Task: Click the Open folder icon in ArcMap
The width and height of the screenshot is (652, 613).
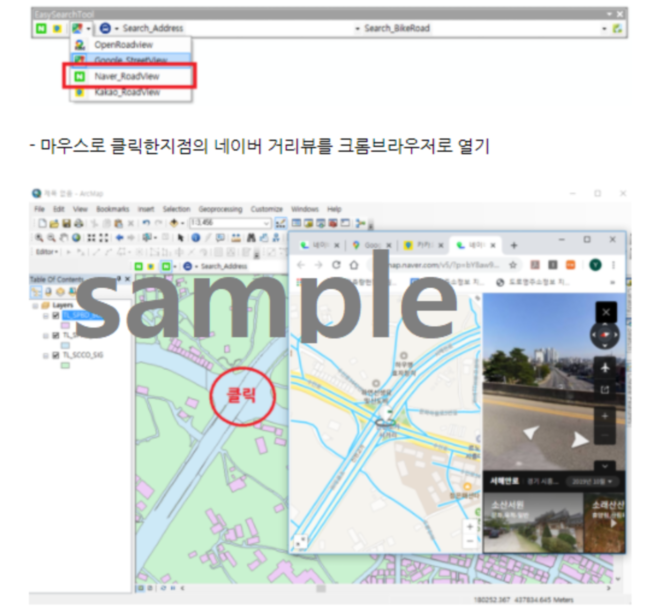Action: (54, 223)
